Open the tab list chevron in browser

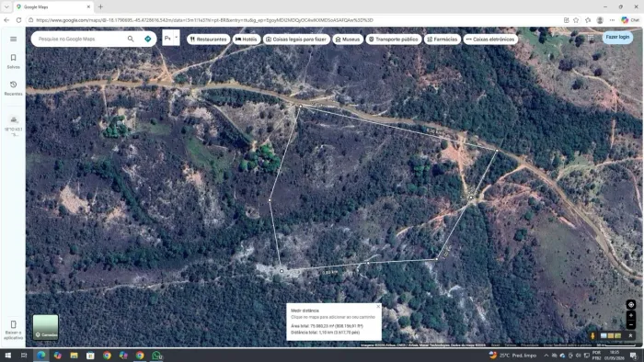pyautogui.click(x=6, y=7)
